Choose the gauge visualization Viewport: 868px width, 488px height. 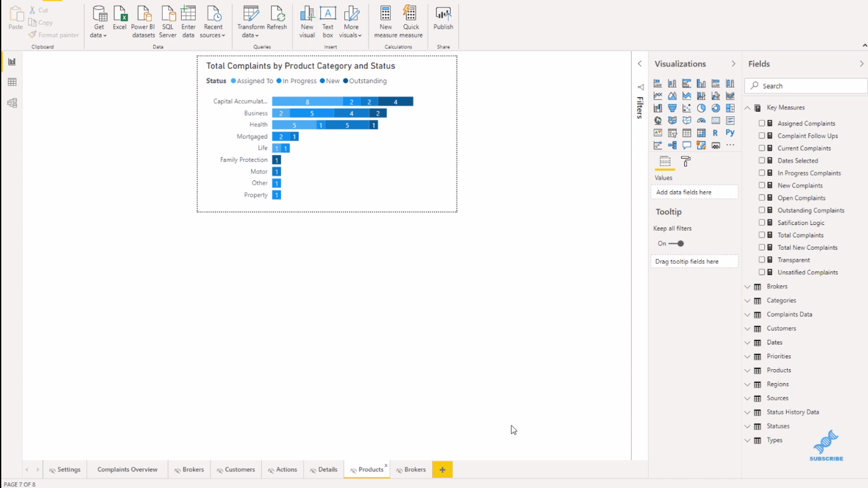pyautogui.click(x=701, y=121)
